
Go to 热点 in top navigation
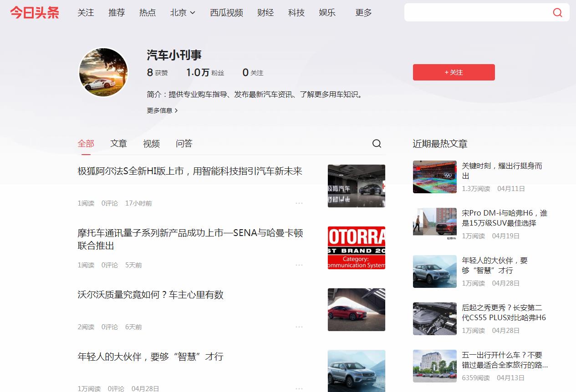coord(148,13)
